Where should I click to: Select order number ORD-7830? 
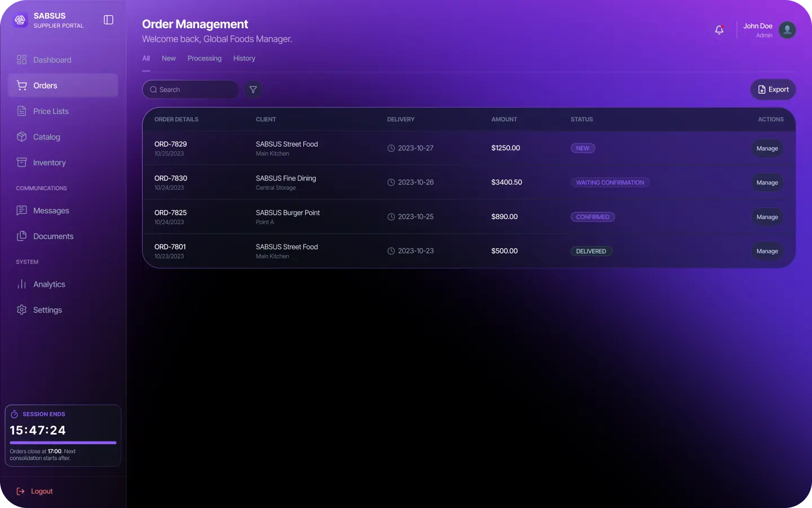[x=171, y=178]
